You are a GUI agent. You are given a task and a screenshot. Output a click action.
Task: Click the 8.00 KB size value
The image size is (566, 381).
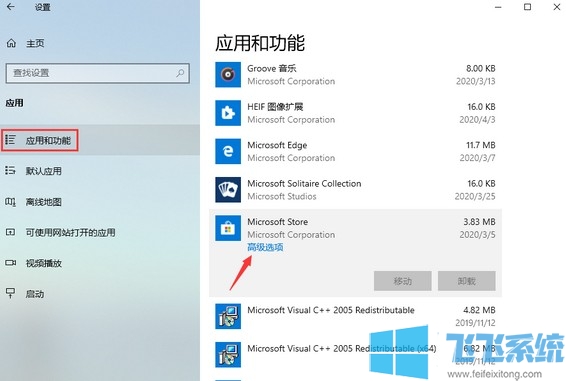tap(480, 68)
